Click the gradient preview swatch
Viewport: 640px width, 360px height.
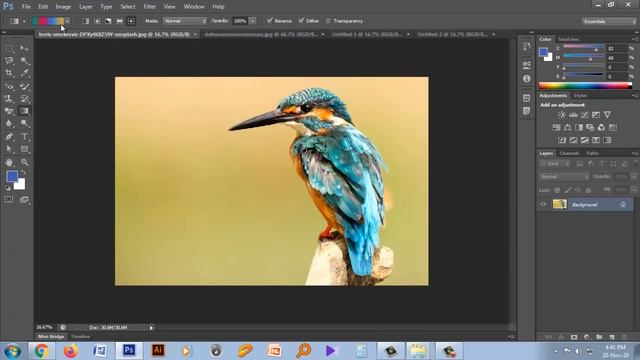point(48,21)
